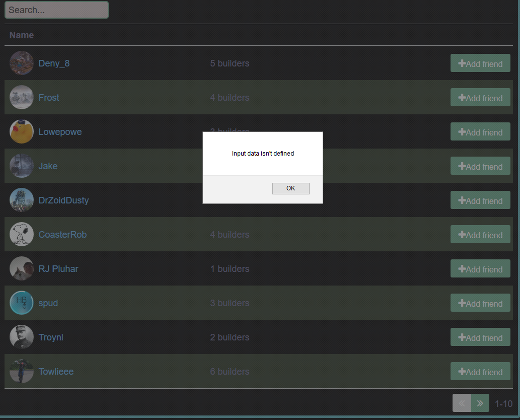Viewport: 520px width, 420px height.
Task: Open Deny_8's profile link
Action: pyautogui.click(x=54, y=63)
